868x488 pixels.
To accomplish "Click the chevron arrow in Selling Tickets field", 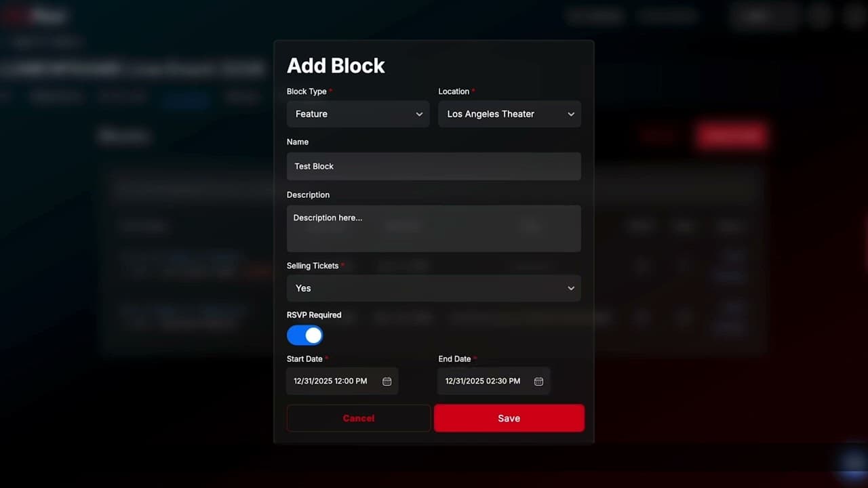I will (571, 289).
